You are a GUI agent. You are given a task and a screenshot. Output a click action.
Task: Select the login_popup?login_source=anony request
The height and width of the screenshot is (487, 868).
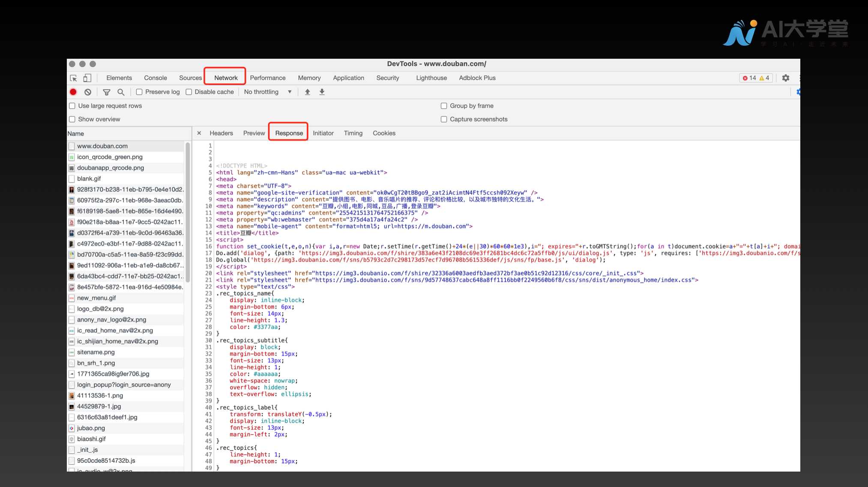[x=126, y=385]
